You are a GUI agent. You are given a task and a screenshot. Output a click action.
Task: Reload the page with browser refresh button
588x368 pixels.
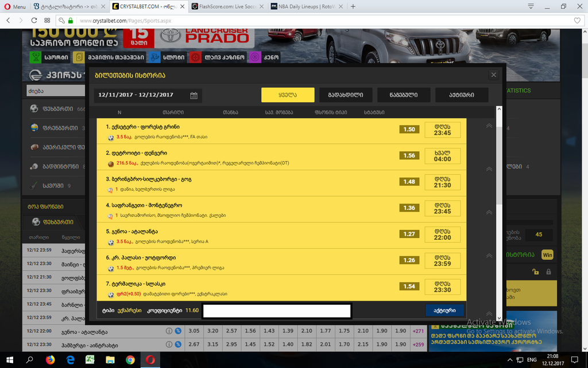pyautogui.click(x=34, y=21)
